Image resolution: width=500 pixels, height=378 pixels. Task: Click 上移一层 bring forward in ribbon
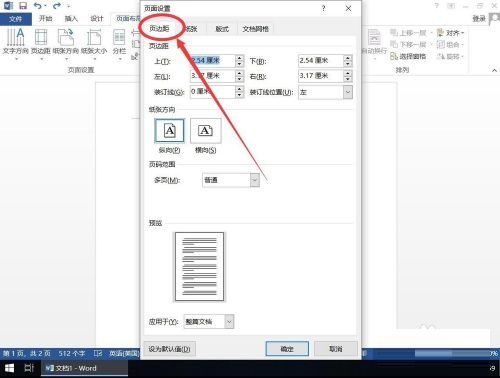coord(408,33)
